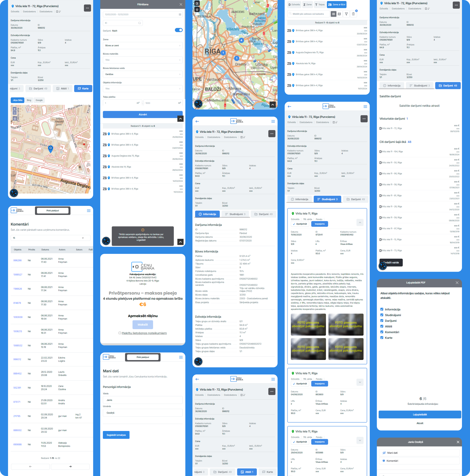470x476 pixels.
Task: Go to previous page of Komentāri table
Action: (x=30, y=466)
